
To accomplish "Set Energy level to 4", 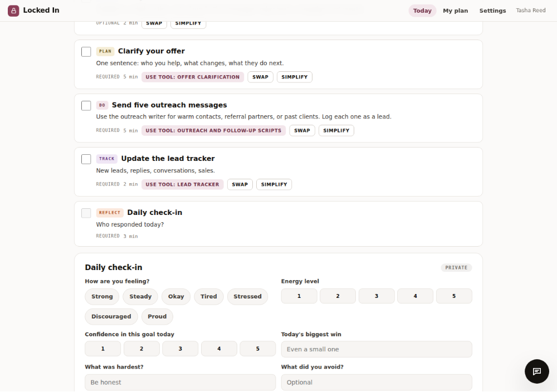I will coord(416,296).
